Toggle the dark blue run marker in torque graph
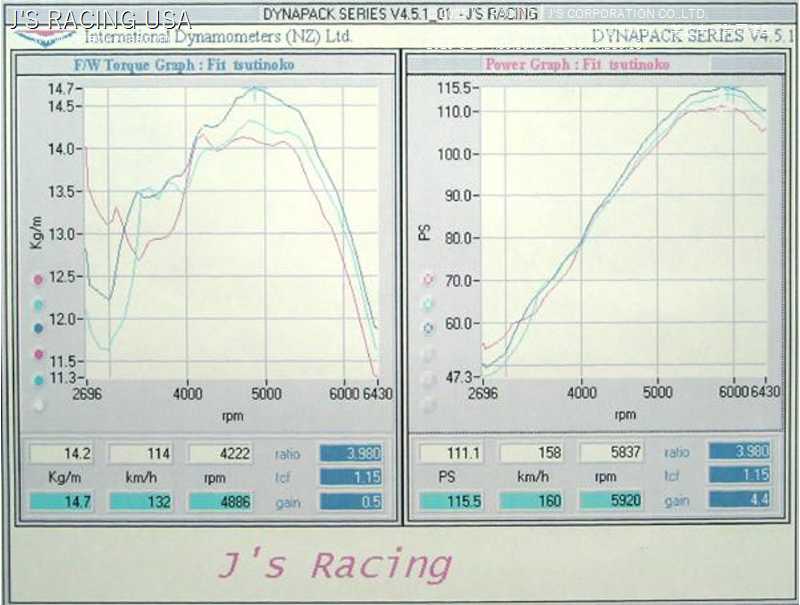The width and height of the screenshot is (800, 605). click(x=39, y=327)
